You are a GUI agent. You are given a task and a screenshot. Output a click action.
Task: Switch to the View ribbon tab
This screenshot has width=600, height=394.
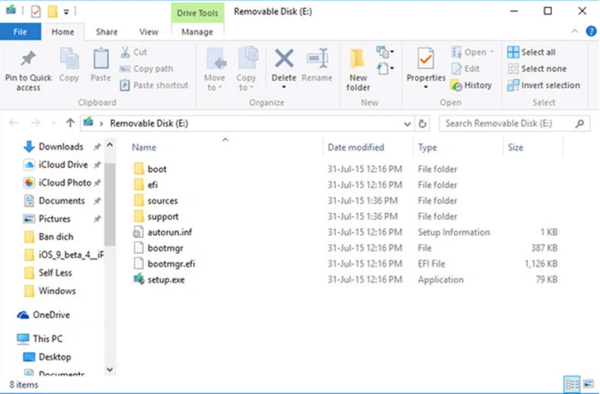(148, 32)
